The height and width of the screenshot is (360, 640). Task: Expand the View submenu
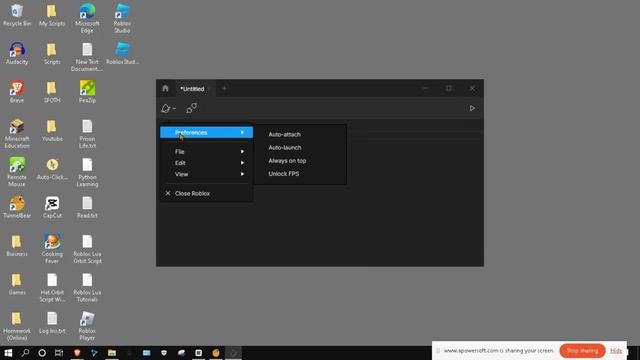[x=207, y=174]
